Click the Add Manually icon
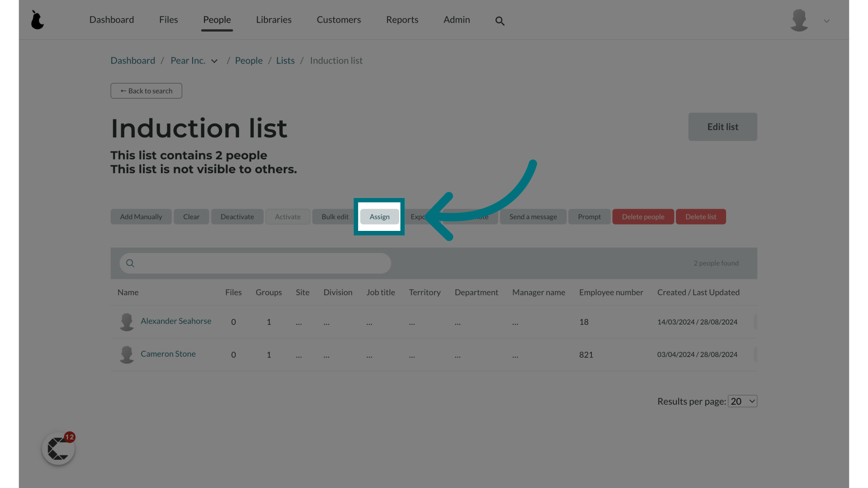 141,216
